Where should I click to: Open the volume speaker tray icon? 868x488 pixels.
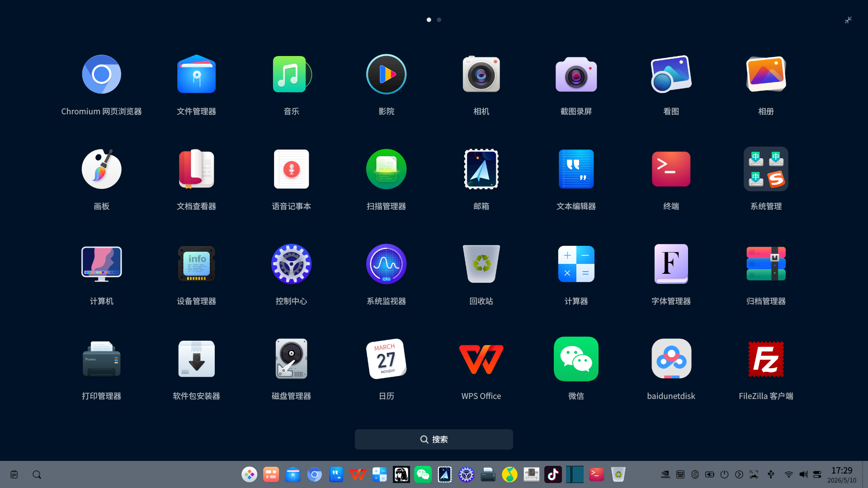[x=803, y=474]
